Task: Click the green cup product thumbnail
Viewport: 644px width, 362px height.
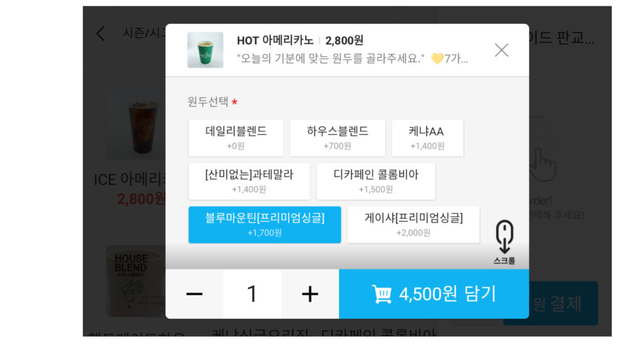Action: (206, 50)
